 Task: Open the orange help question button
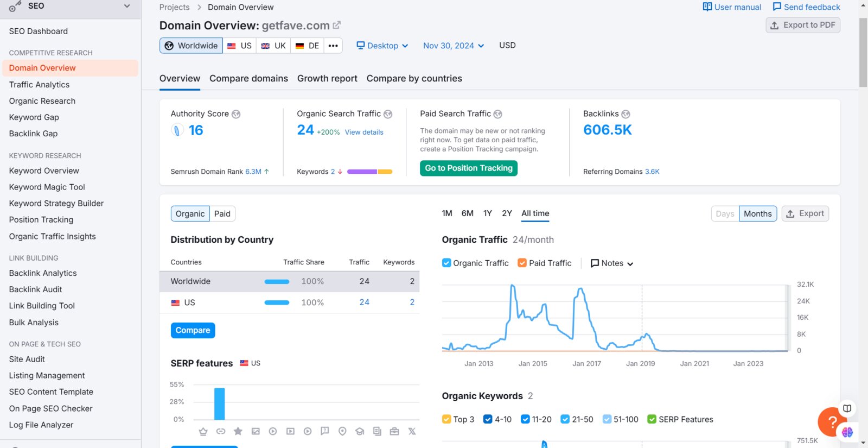(x=832, y=421)
